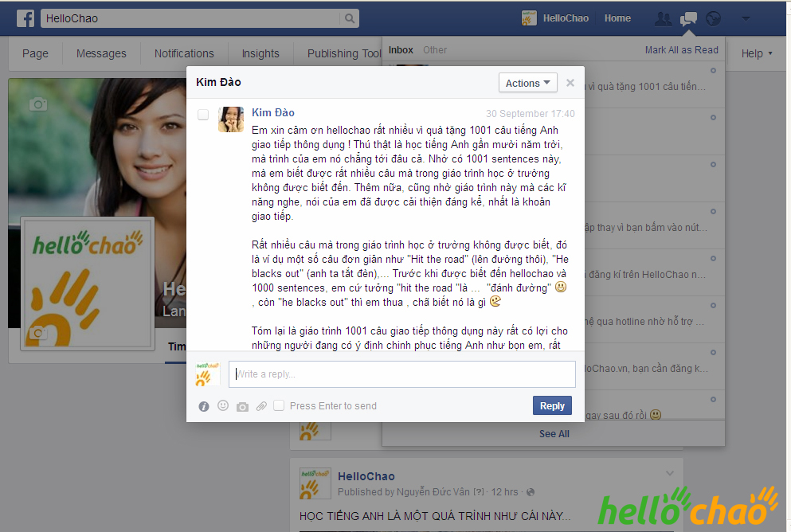Open the account dropdown arrow in top bar
This screenshot has height=532, width=791.
point(746,18)
